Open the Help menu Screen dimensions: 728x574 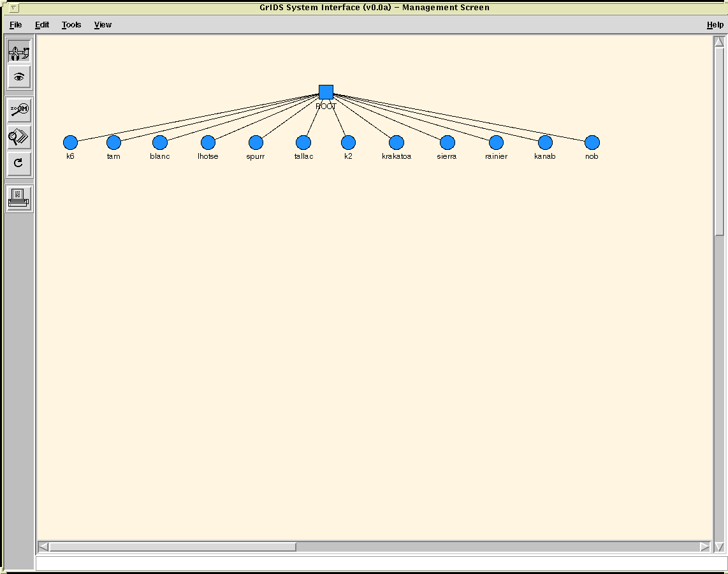tap(715, 25)
